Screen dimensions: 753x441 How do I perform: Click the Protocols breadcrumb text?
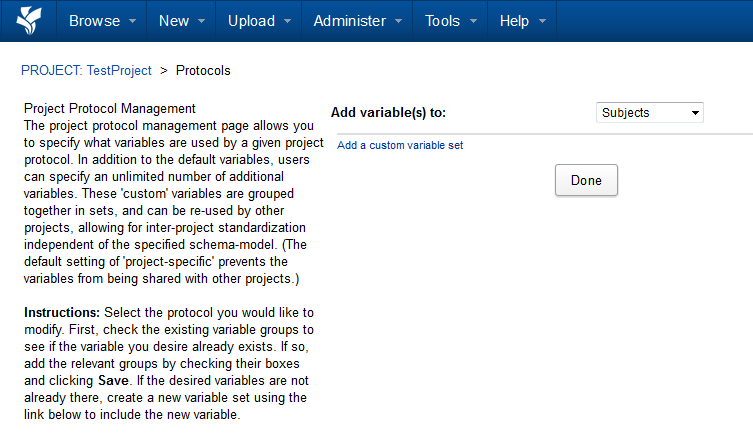pyautogui.click(x=203, y=71)
